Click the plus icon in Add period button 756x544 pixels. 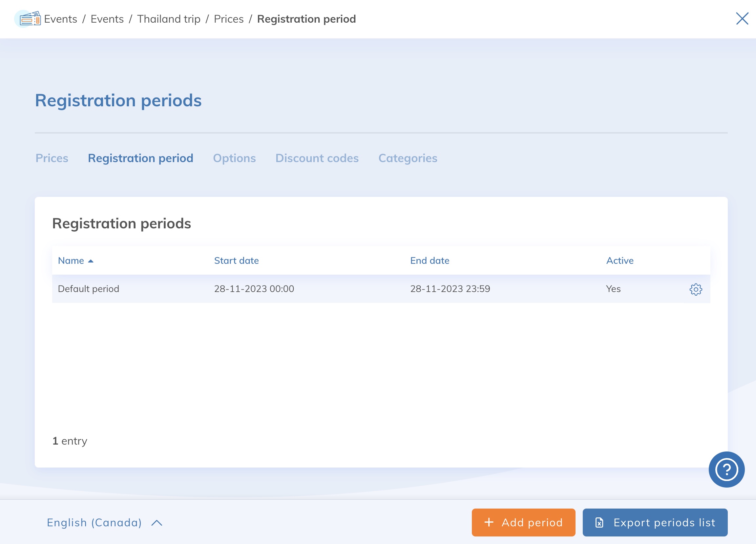pyautogui.click(x=489, y=522)
